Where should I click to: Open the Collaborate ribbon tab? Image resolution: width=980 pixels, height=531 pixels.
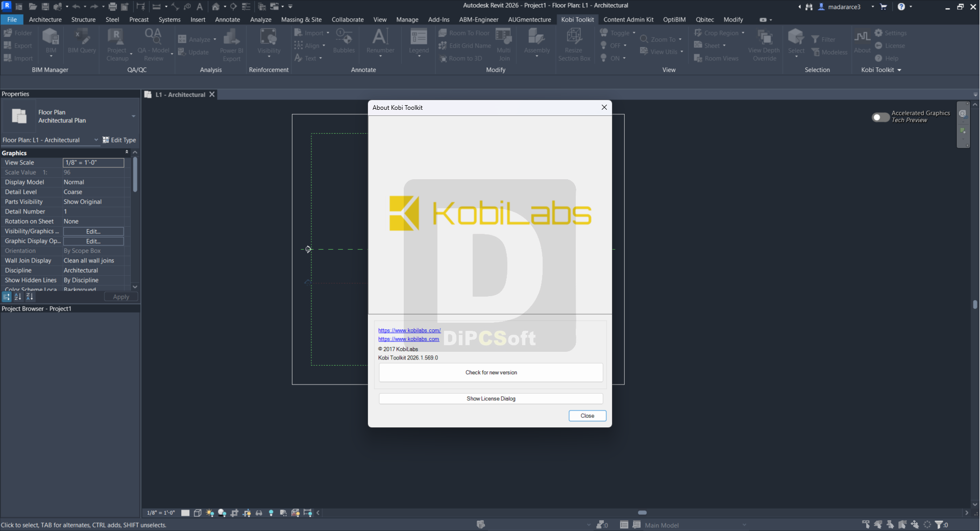click(x=348, y=19)
